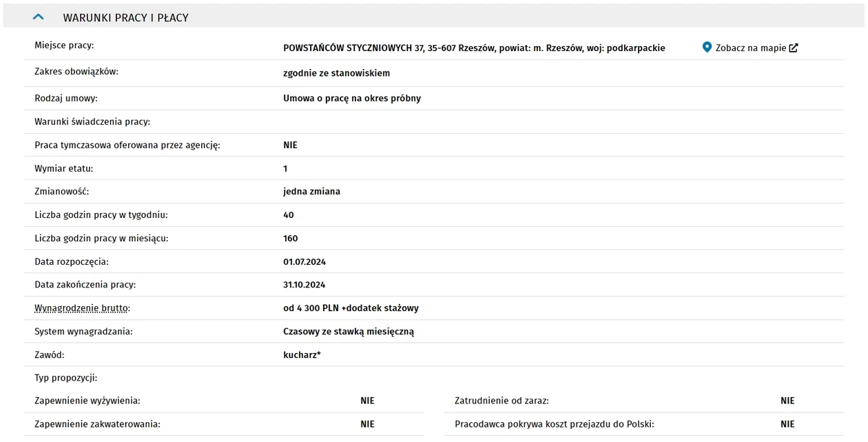Click the start date 01.07.2024
The width and height of the screenshot is (868, 442).
(x=304, y=262)
